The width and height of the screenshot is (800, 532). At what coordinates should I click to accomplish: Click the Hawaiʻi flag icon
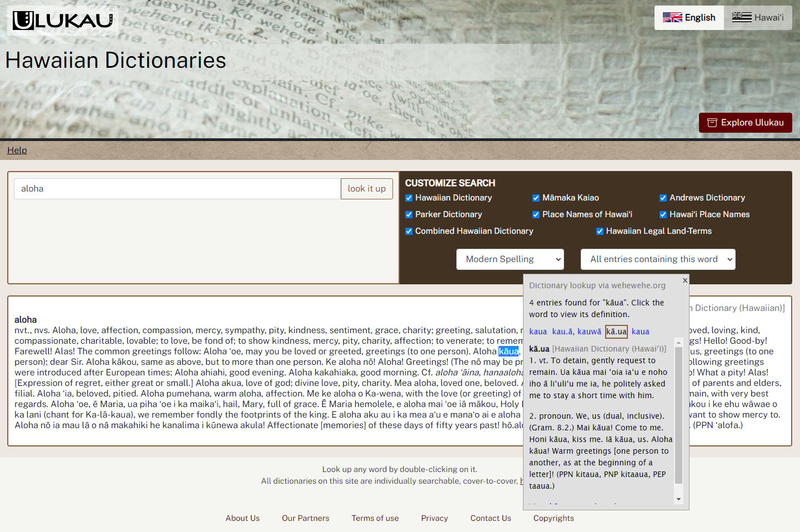tap(741, 17)
